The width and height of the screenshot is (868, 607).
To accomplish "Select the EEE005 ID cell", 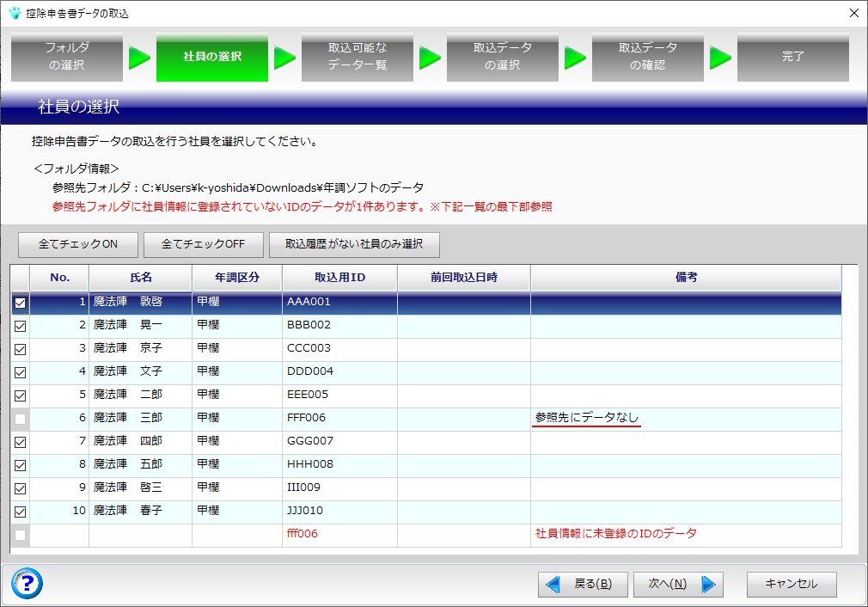I will pyautogui.click(x=339, y=395).
